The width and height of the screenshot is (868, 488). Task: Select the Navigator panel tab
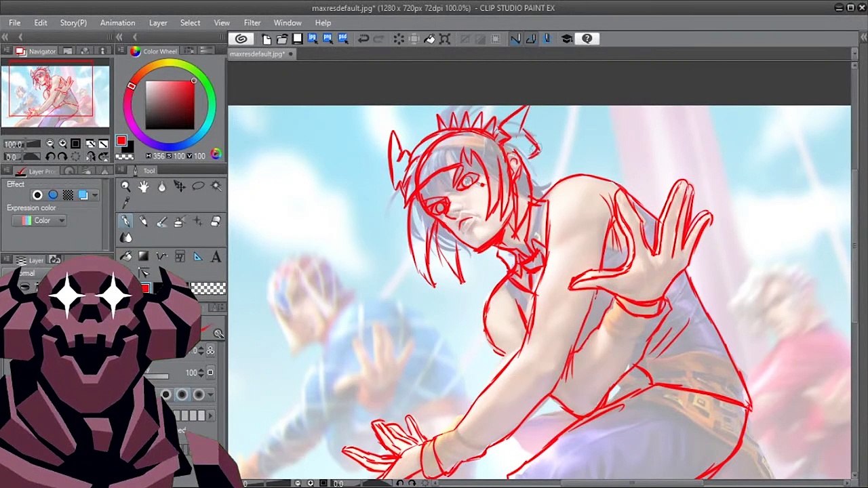point(37,52)
